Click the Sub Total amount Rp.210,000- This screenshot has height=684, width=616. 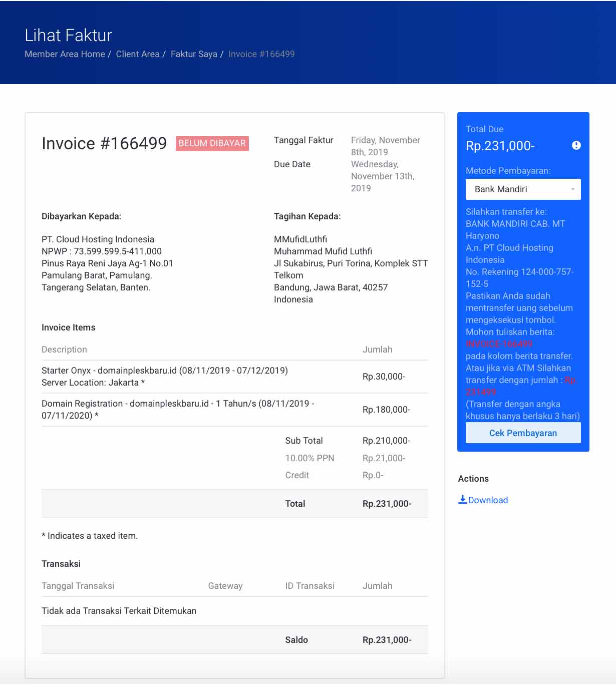387,441
